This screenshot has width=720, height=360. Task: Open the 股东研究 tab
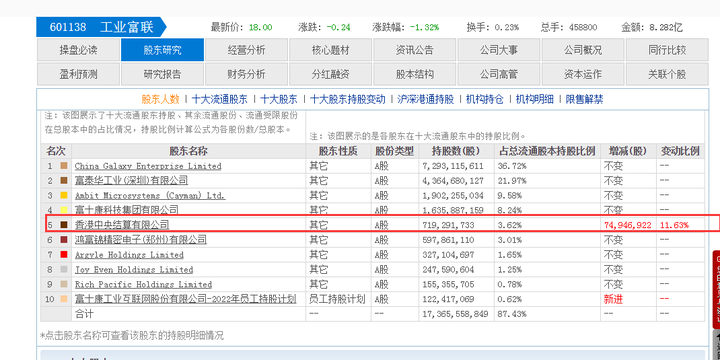(x=163, y=50)
